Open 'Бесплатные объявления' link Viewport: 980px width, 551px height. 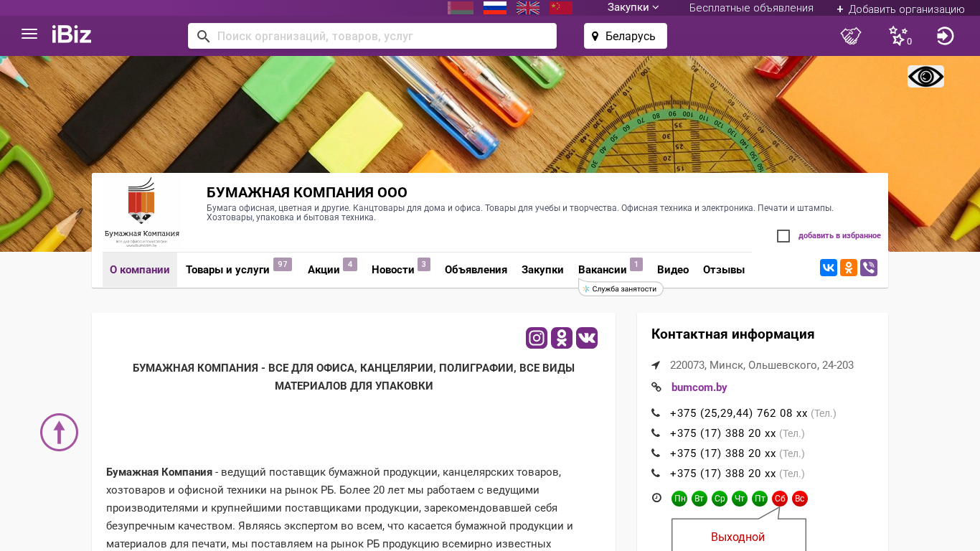coord(751,8)
